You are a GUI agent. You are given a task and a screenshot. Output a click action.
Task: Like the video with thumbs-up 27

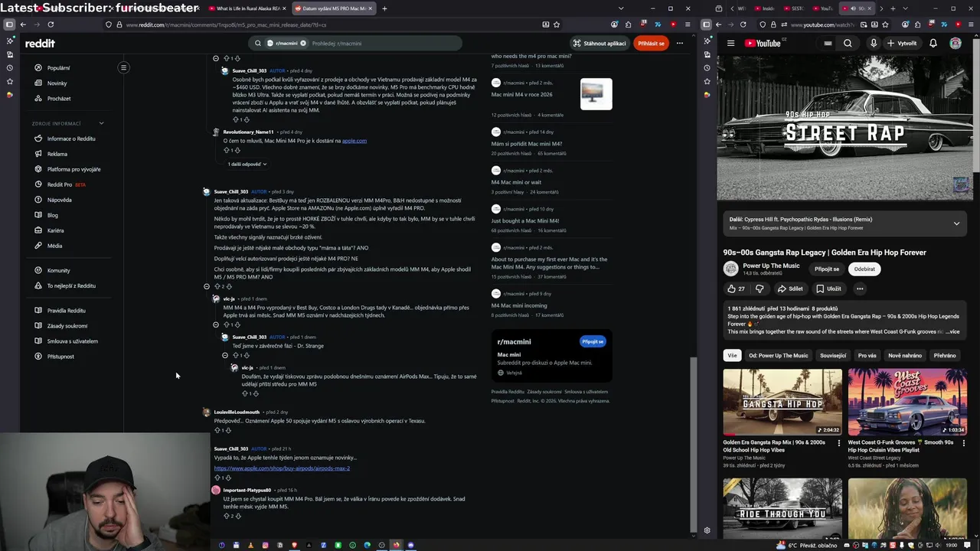[x=736, y=289]
